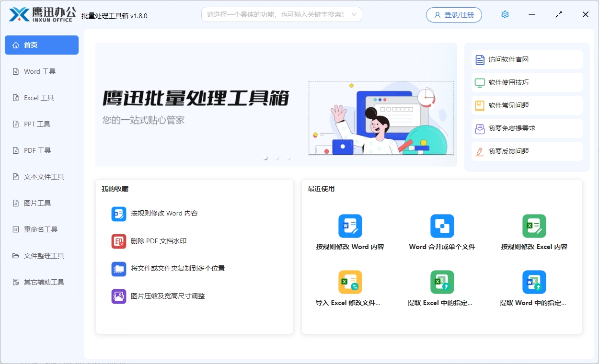Screen dimensions: 599x364
Task: Click the user icon inside 登录/注册 button
Action: click(x=437, y=15)
